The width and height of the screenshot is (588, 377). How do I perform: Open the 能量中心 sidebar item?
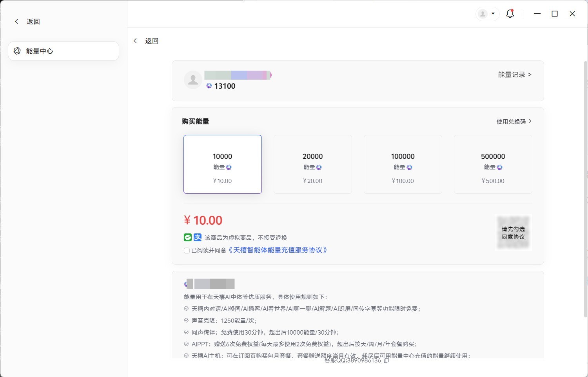point(64,51)
